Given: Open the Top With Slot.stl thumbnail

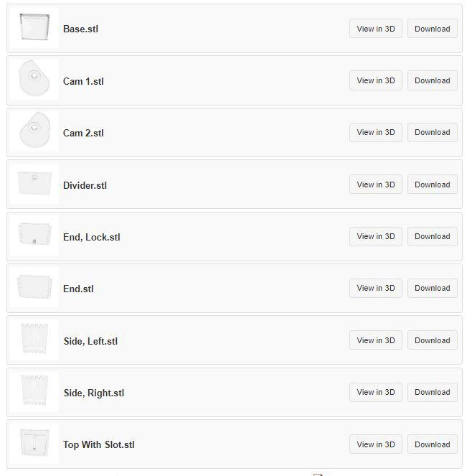Looking at the screenshot, I should (34, 444).
